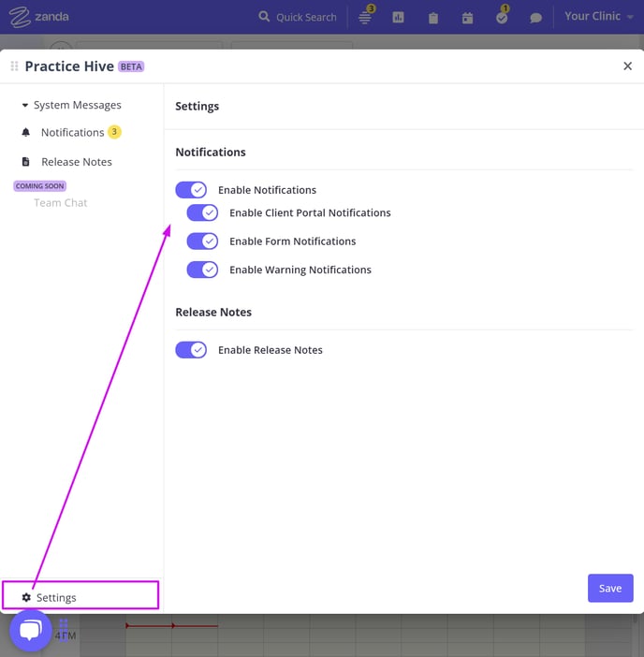Click the Release Notes document icon

[25, 162]
